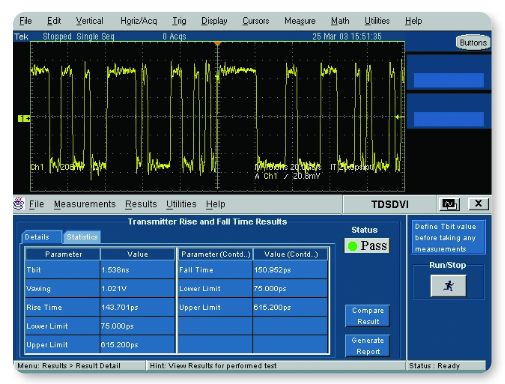
Task: Click the Compare Result button
Action: point(368,316)
